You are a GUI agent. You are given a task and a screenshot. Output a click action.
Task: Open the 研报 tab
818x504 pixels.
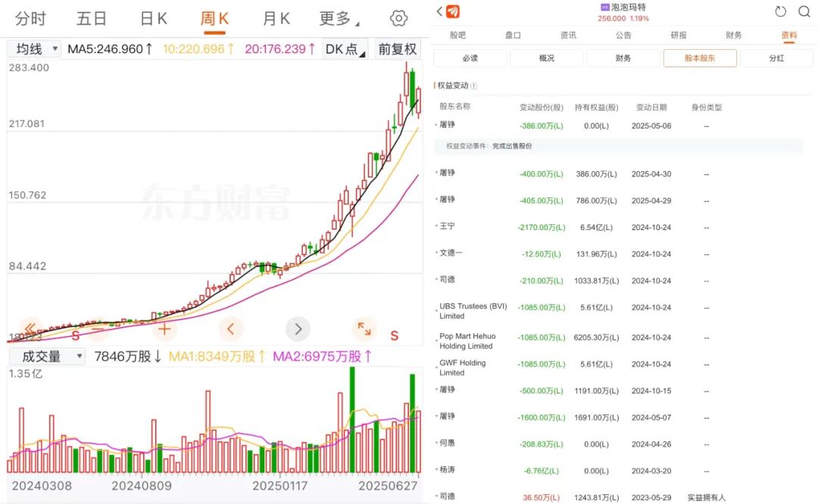pyautogui.click(x=679, y=36)
